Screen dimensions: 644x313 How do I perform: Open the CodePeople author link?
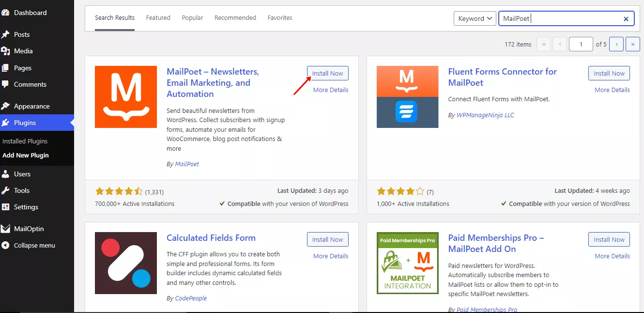191,298
